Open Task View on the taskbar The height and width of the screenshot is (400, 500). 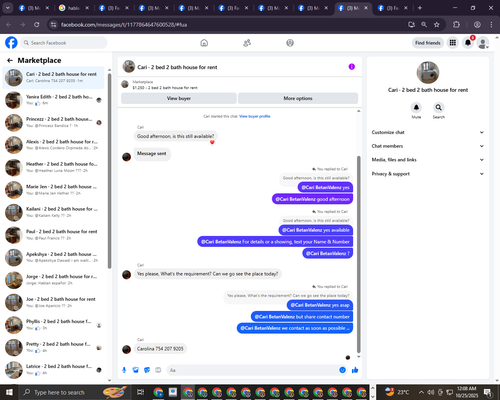coord(141,392)
